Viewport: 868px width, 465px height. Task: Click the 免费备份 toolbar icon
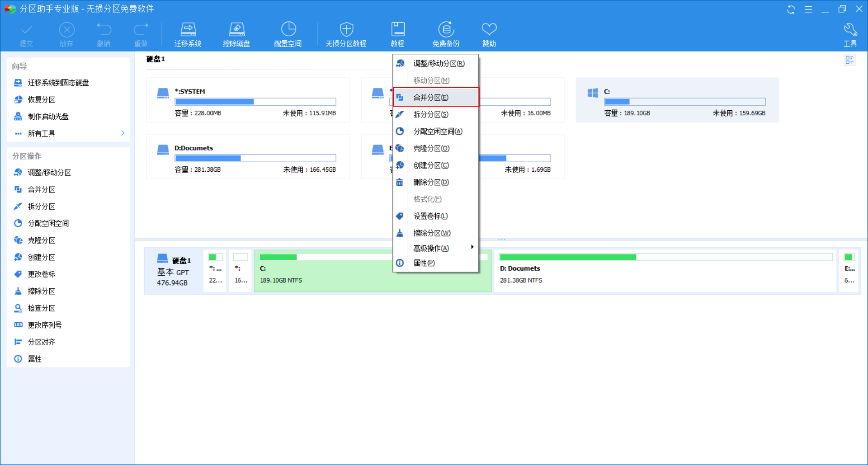pyautogui.click(x=446, y=30)
